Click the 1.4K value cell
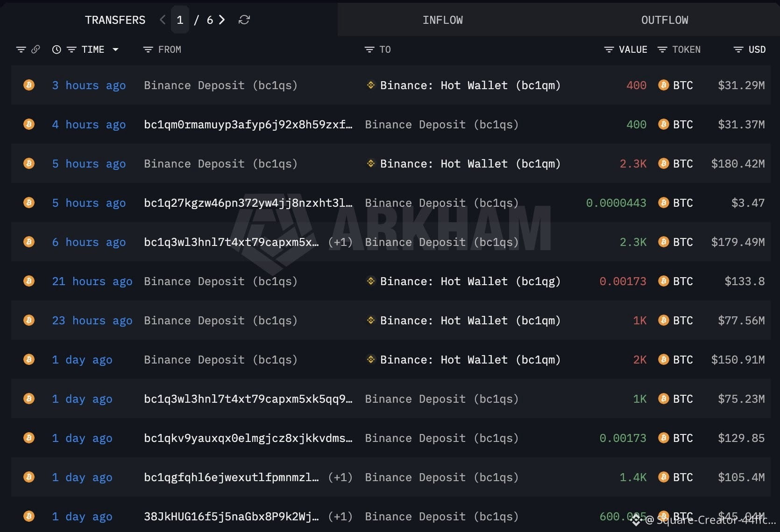The image size is (780, 532). [633, 477]
